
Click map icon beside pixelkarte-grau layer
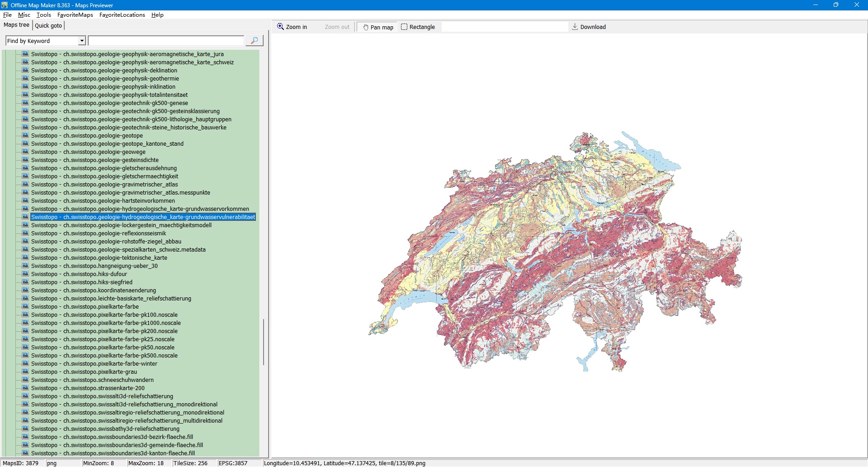(25, 372)
